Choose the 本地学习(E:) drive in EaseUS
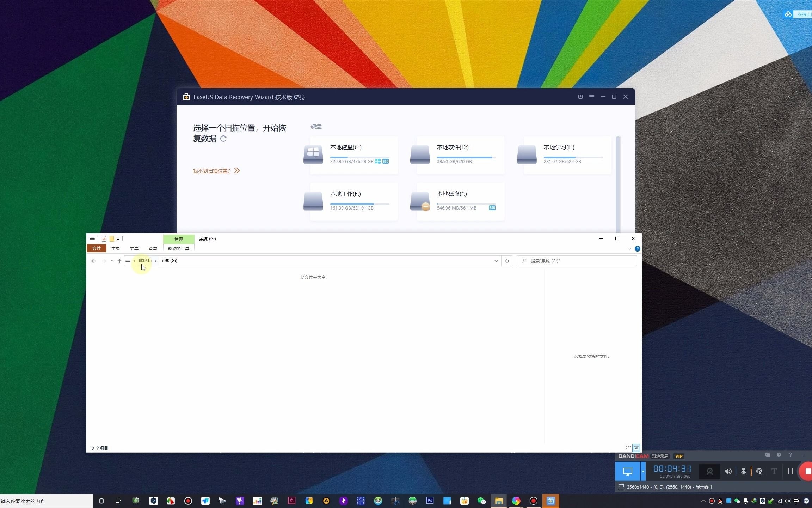This screenshot has height=508, width=812. (567, 155)
